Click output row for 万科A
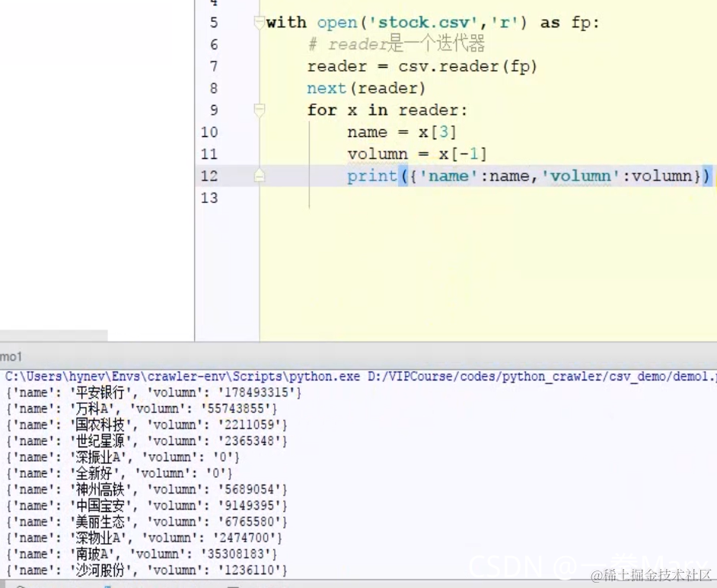This screenshot has width=717, height=588. (142, 408)
